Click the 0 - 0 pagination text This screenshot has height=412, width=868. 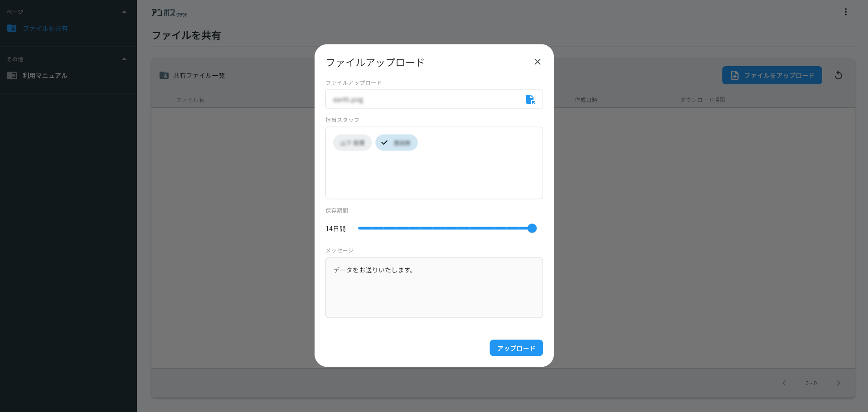click(x=811, y=383)
